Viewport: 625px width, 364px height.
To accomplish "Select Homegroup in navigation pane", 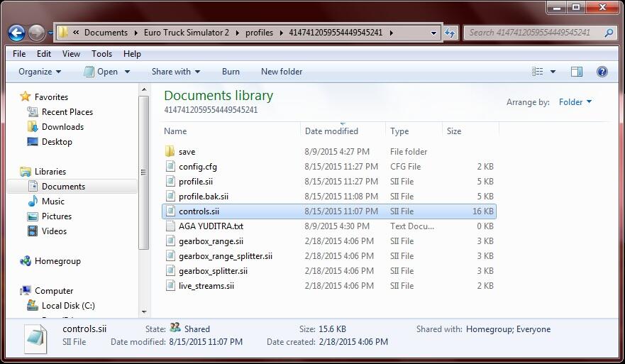I will 57,261.
